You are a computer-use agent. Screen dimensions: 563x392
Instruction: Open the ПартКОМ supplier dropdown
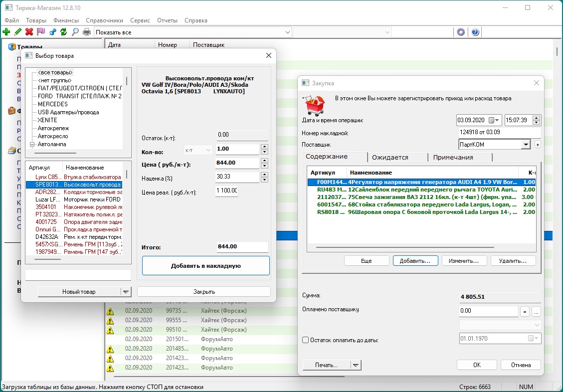[x=526, y=145]
